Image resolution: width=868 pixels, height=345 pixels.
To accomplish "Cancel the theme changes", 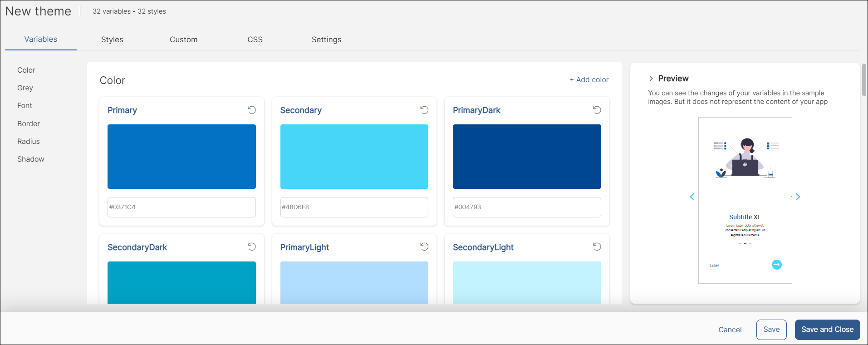I will pyautogui.click(x=730, y=330).
